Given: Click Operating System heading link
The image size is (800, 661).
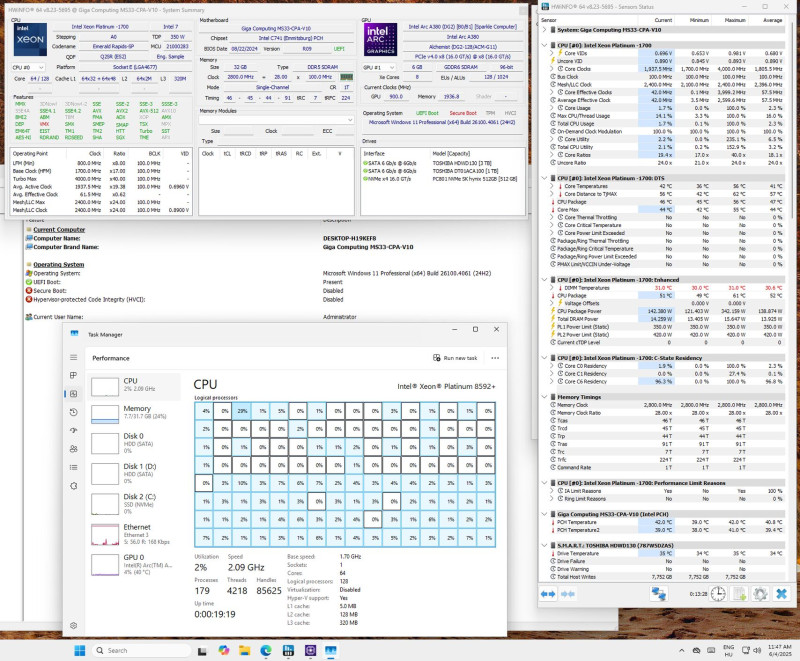Looking at the screenshot, I should tap(59, 264).
